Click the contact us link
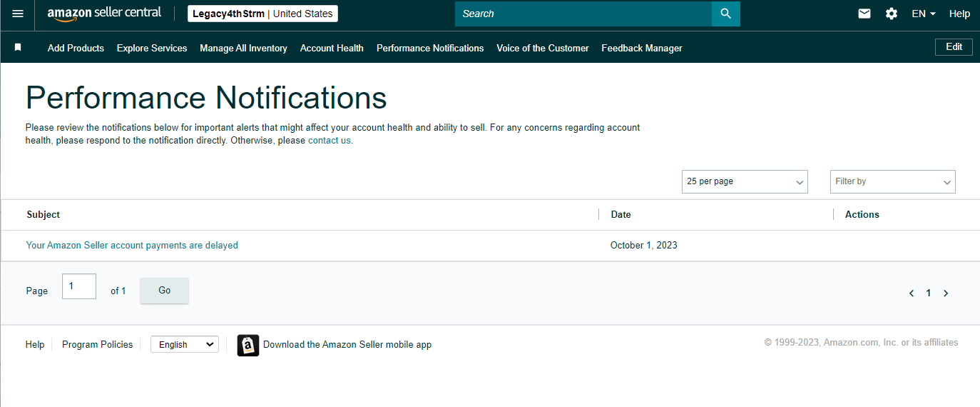The image size is (980, 407). pos(330,141)
